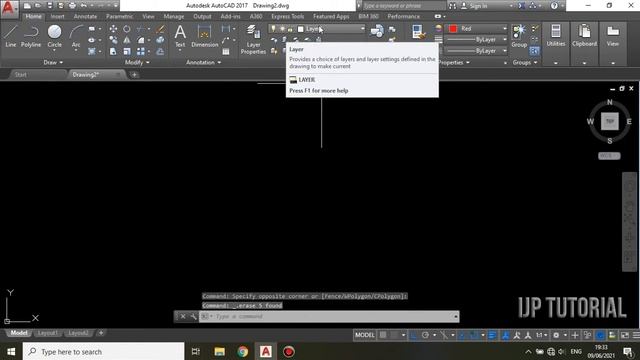Toggle Clean Screen in status bar
The image size is (640, 360).
(x=625, y=335)
